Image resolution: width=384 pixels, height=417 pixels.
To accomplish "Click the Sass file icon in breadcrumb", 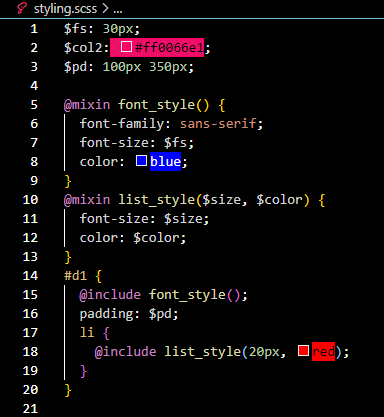I will [22, 8].
